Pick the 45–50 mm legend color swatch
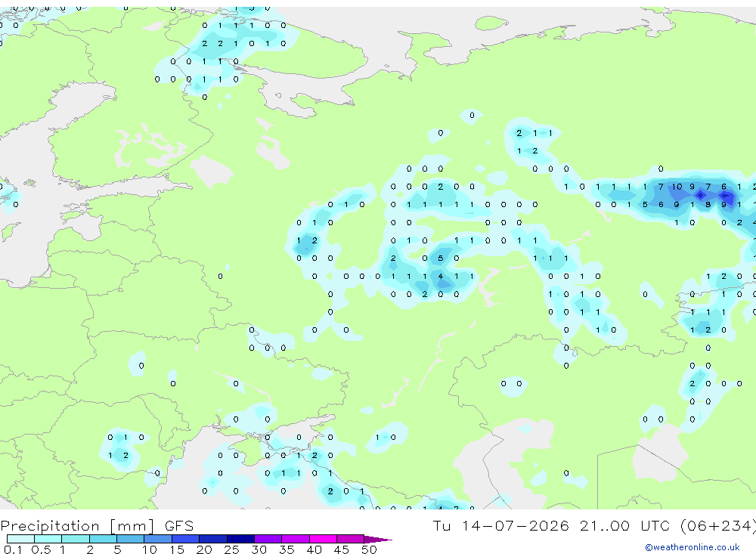This screenshot has height=554, width=756. click(x=351, y=539)
